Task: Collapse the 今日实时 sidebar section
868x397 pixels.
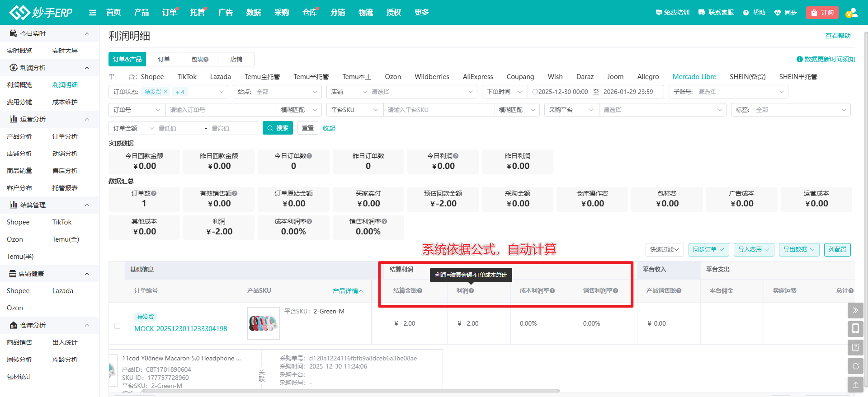Action: 87,33
